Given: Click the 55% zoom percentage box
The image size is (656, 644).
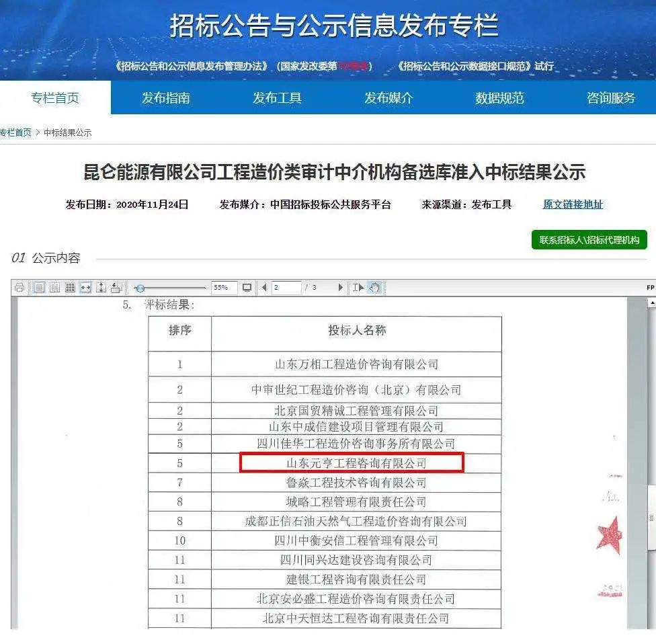Looking at the screenshot, I should 220,288.
